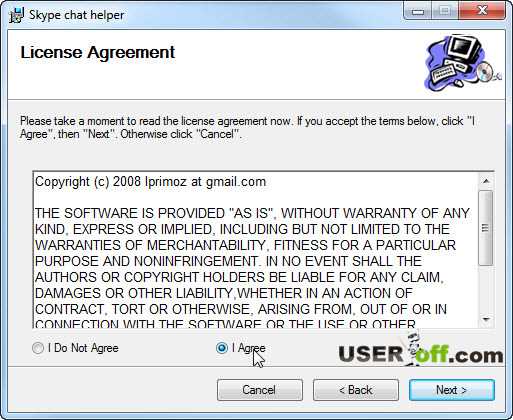Screen dimensions: 513x420
Task: Click the "Skype chat helper" window title
Action: coord(76,15)
